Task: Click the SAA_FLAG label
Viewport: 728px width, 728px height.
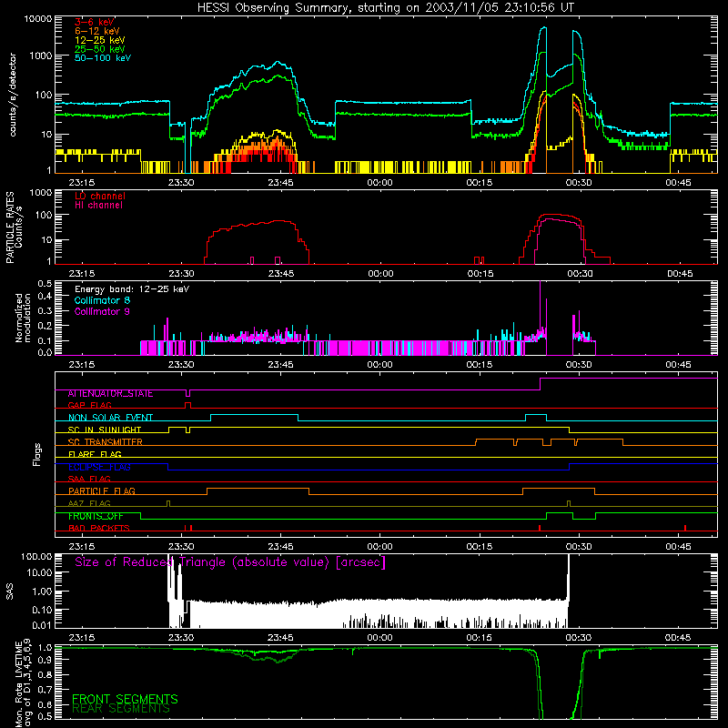Action: pos(89,479)
